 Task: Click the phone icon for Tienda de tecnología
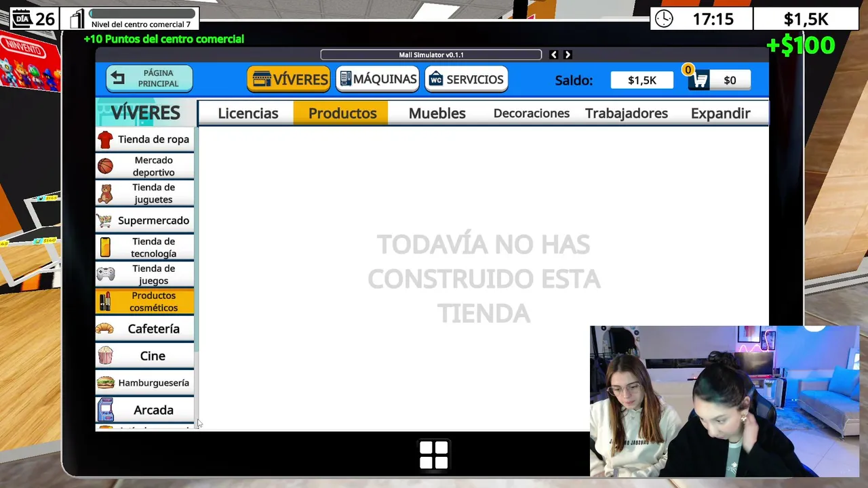pos(105,247)
